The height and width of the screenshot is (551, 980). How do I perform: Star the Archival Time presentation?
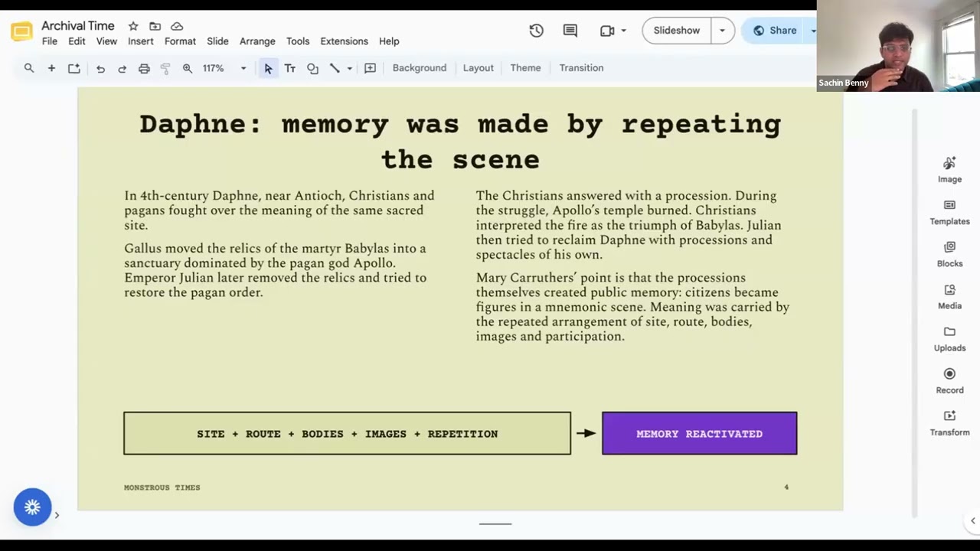click(133, 26)
